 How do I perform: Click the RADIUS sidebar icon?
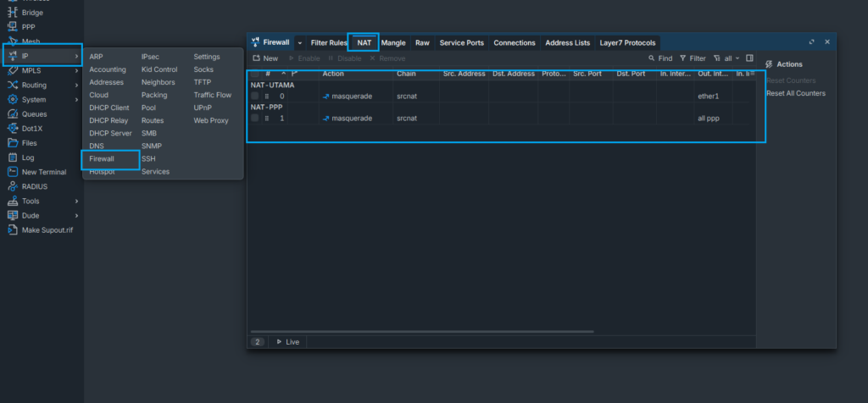(x=12, y=186)
